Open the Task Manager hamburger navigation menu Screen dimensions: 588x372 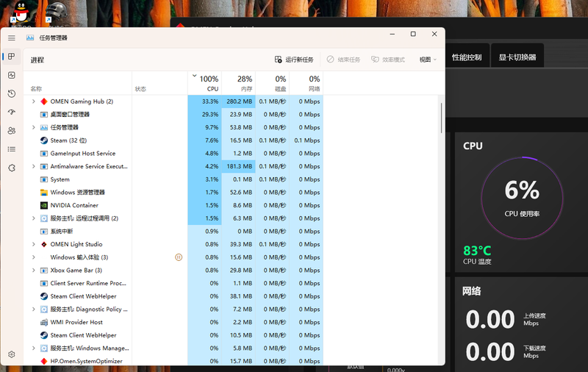point(12,37)
